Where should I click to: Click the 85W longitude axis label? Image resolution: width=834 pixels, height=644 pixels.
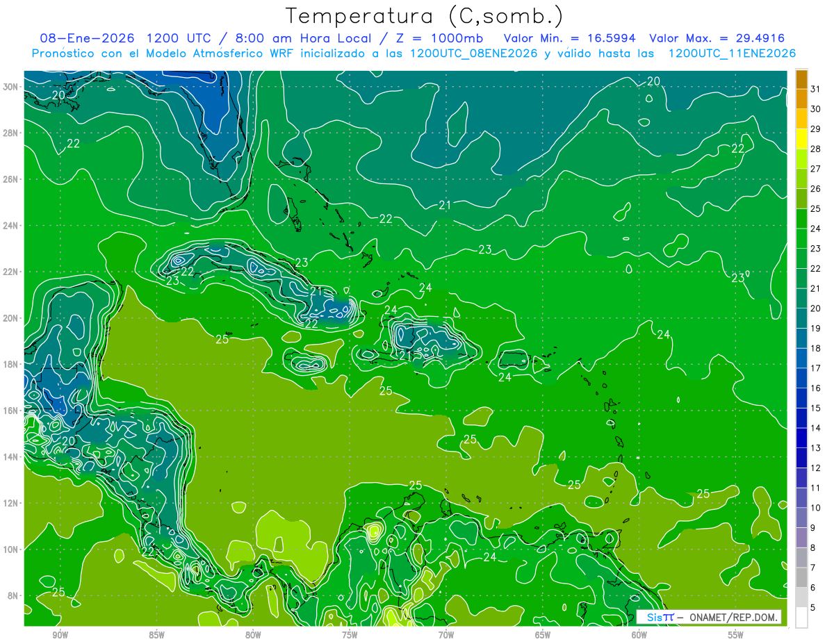(x=156, y=635)
